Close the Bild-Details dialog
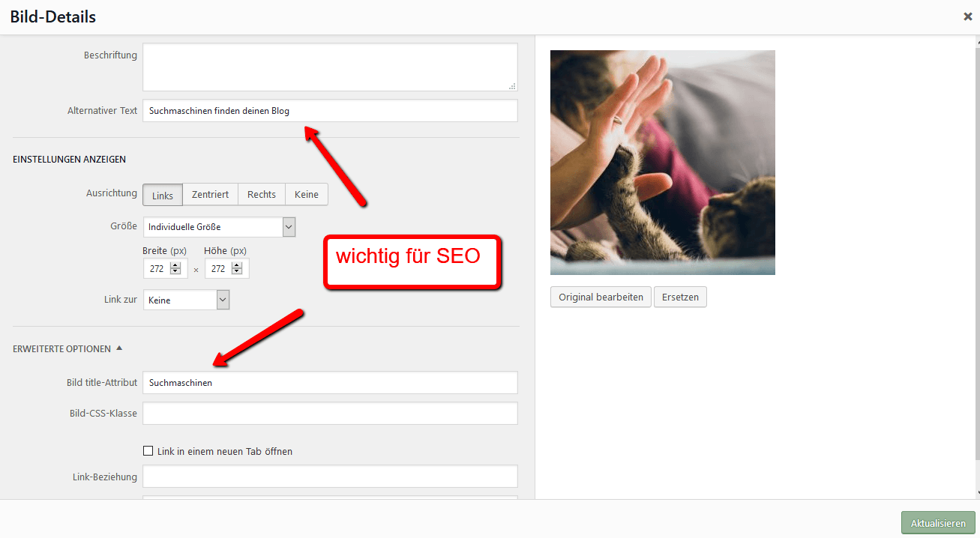Image resolution: width=980 pixels, height=538 pixels. (x=967, y=16)
